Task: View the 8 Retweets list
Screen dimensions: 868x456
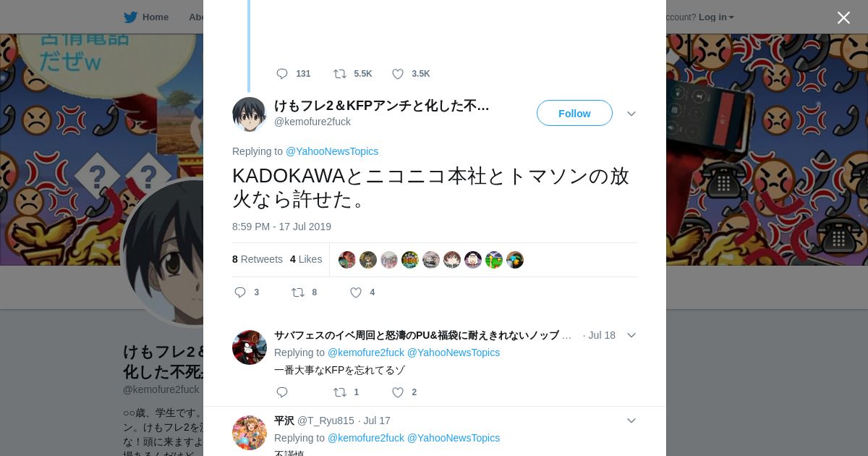Action: pyautogui.click(x=258, y=259)
